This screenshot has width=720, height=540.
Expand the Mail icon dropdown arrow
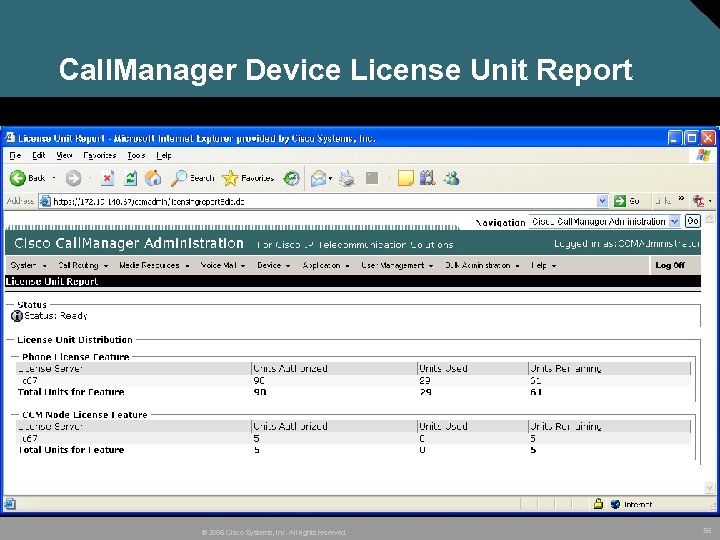click(330, 179)
